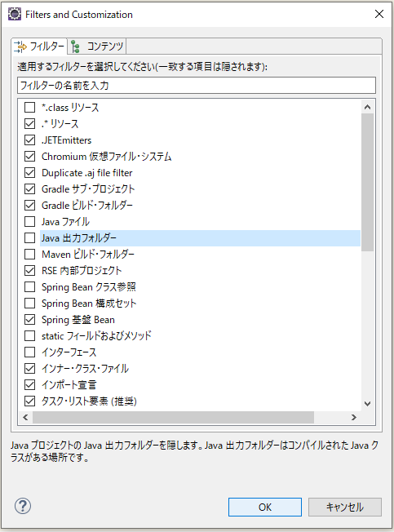Click the vertical scrollbar down arrow
The image size is (394, 532).
pyautogui.click(x=368, y=404)
